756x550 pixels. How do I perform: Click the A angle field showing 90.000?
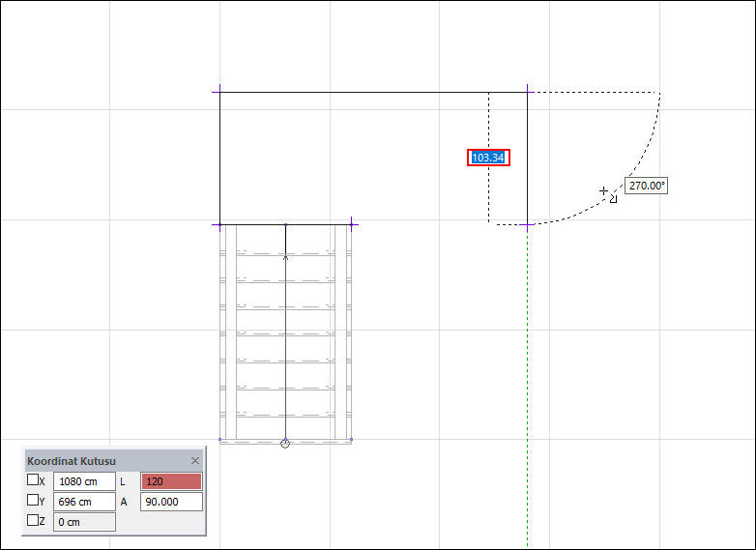pos(171,502)
